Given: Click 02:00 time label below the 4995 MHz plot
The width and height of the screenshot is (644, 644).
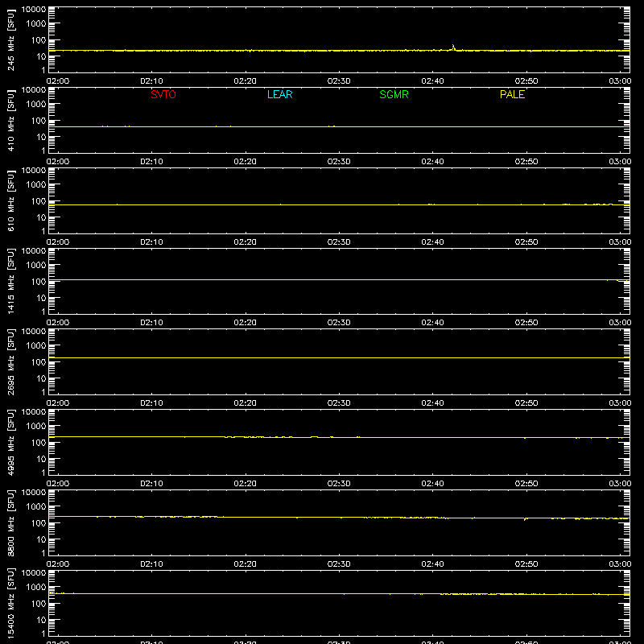Looking at the screenshot, I should click(58, 484).
